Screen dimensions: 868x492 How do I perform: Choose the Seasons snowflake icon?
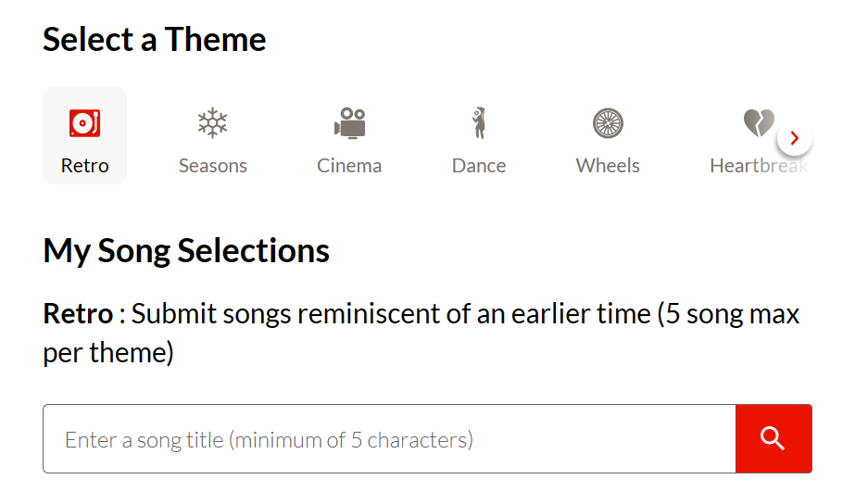(x=212, y=122)
